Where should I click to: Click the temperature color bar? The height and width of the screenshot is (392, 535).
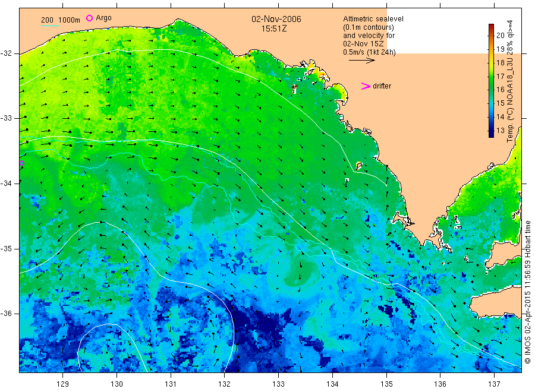pos(491,81)
